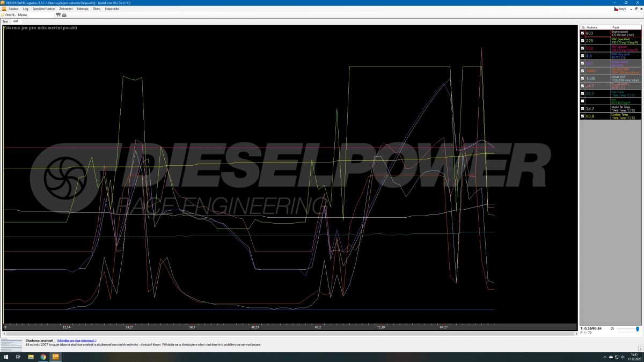
Task: Toggle Fuel Temp channel checkbox
Action: tap(583, 93)
